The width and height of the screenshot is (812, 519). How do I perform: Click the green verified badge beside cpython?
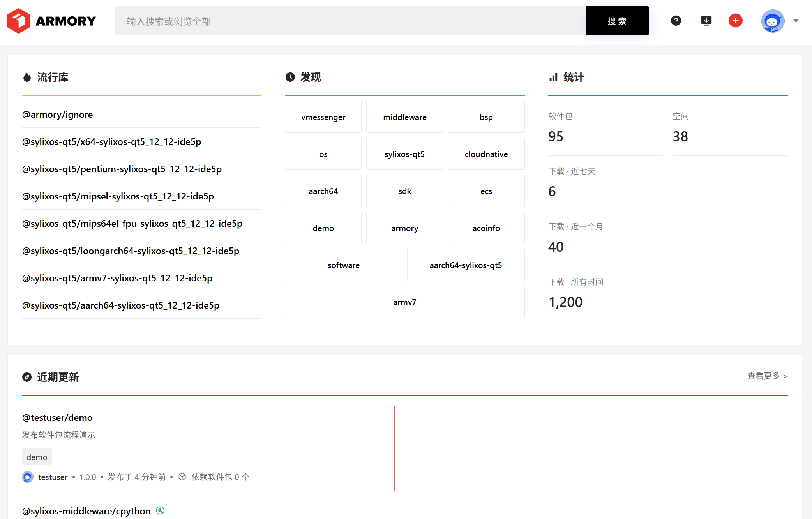160,510
